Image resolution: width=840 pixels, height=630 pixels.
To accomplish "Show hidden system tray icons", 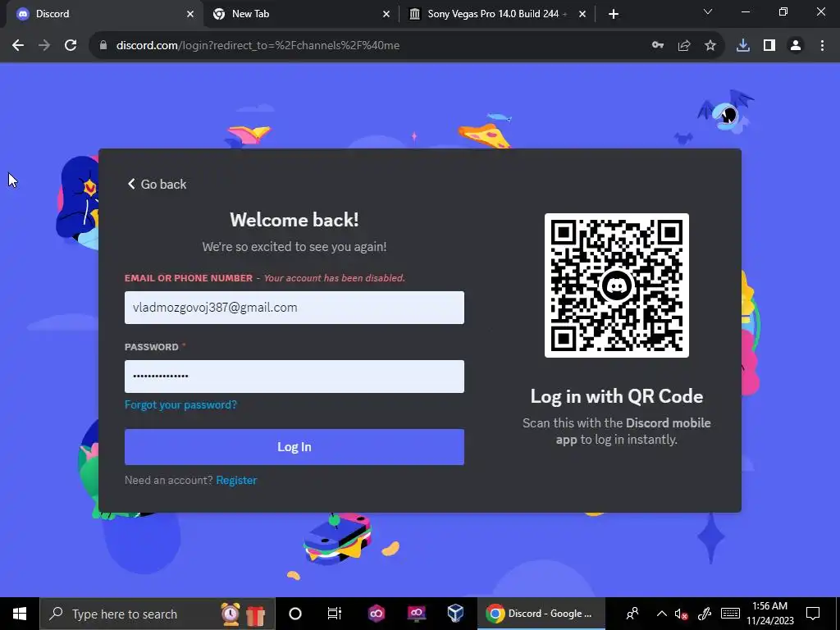I will pos(662,614).
